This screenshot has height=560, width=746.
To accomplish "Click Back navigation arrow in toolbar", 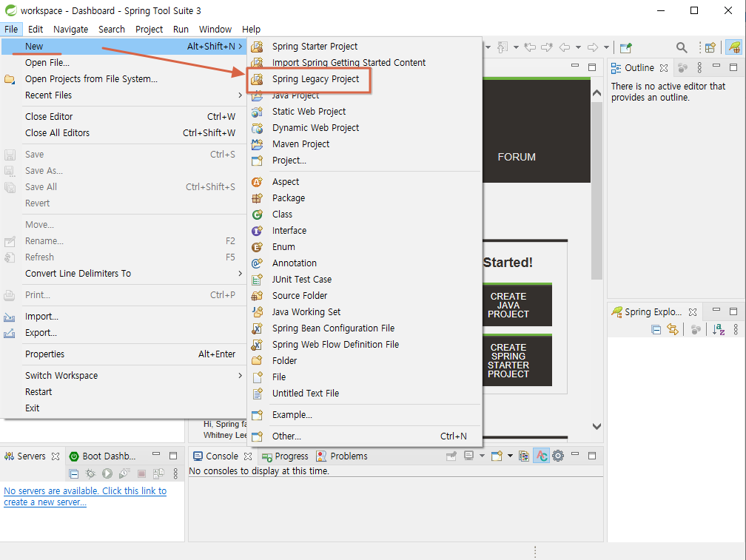I will [565, 47].
